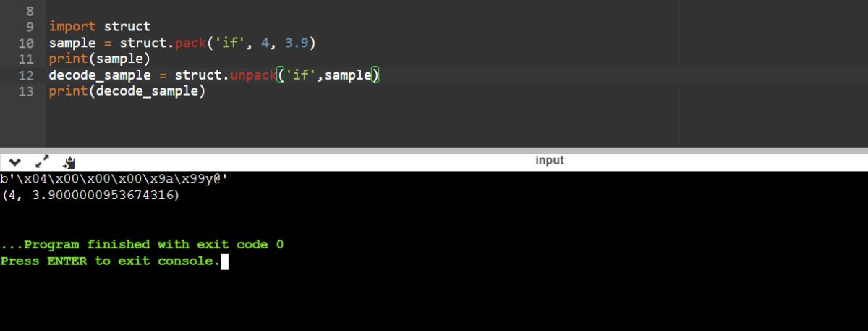The image size is (868, 331).
Task: Click 'Press ENTER to exit console.' prompt
Action: click(x=110, y=261)
